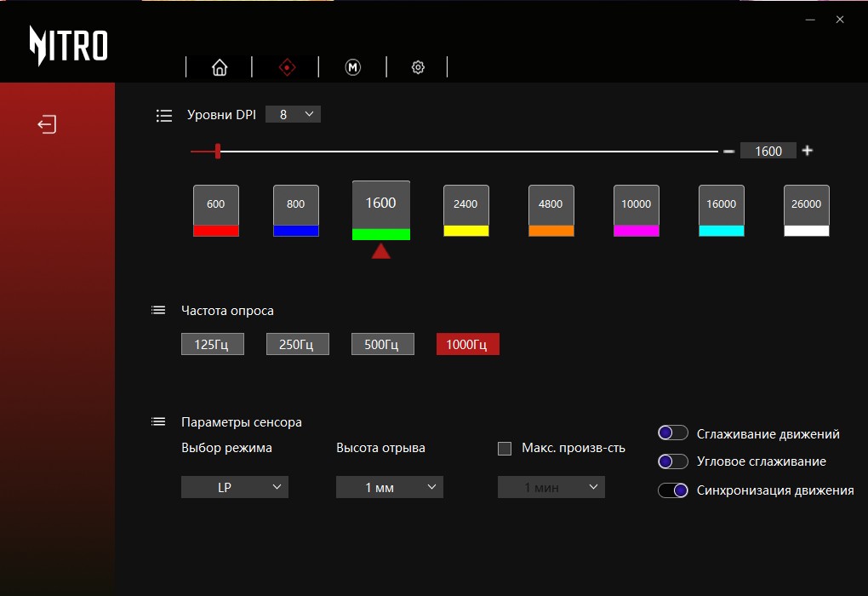Open the Home tab icon

[220, 67]
